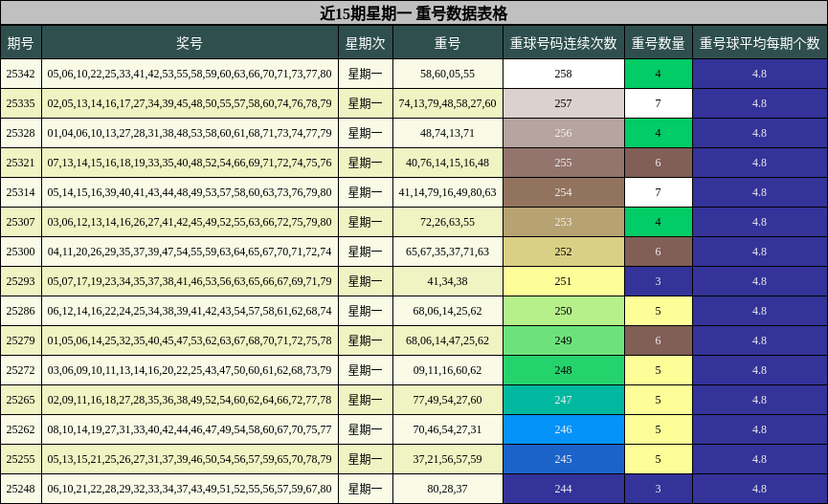828x504 pixels.
Task: Click repeat numbers cell 58,60,05,55
Action: [448, 74]
